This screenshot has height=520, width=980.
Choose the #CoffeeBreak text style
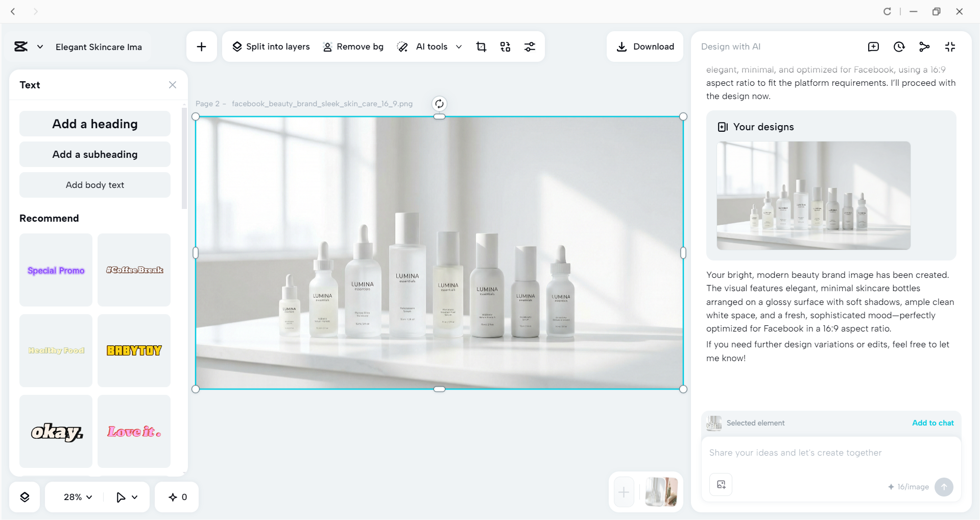pos(134,270)
